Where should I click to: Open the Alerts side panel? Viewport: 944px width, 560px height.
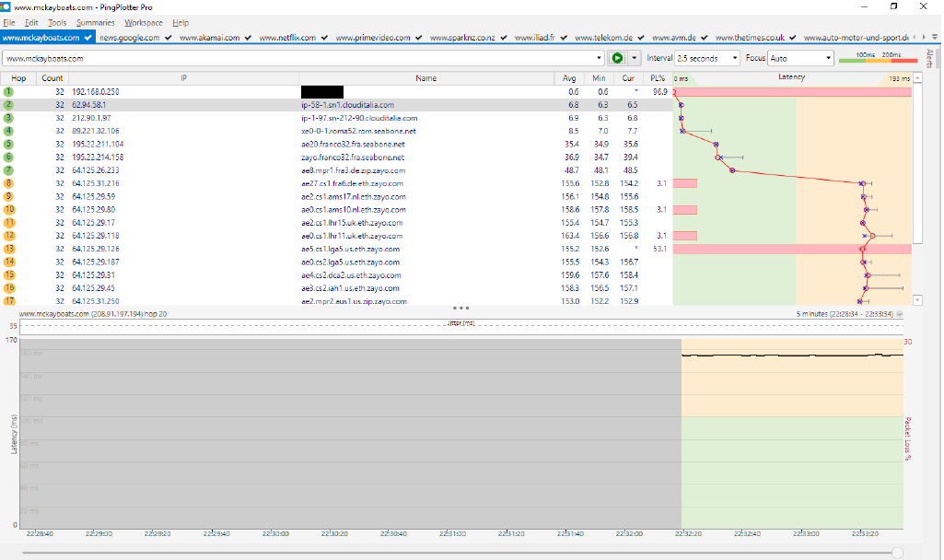coord(929,58)
